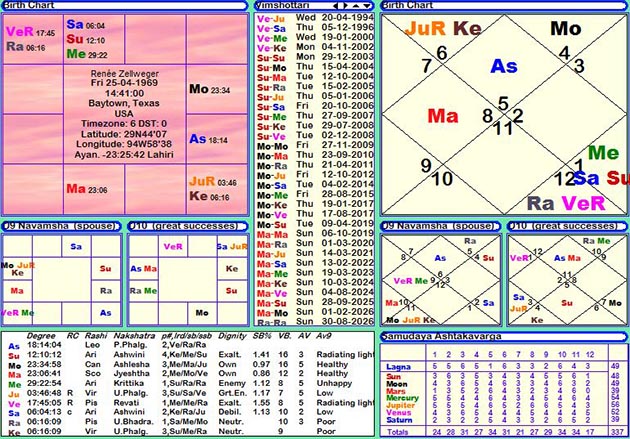Image resolution: width=630 pixels, height=439 pixels.
Task: Click the Totals row in the Ashtakavarga table
Action: pyautogui.click(x=504, y=432)
